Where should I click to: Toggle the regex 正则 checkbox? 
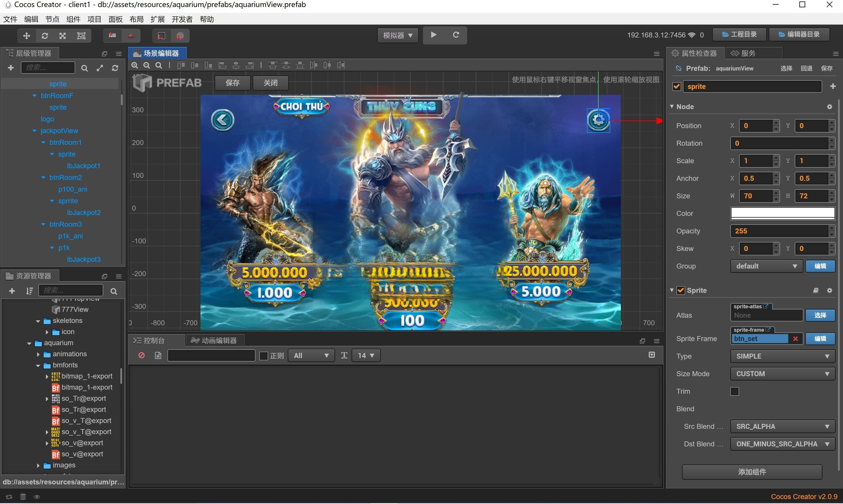(264, 356)
